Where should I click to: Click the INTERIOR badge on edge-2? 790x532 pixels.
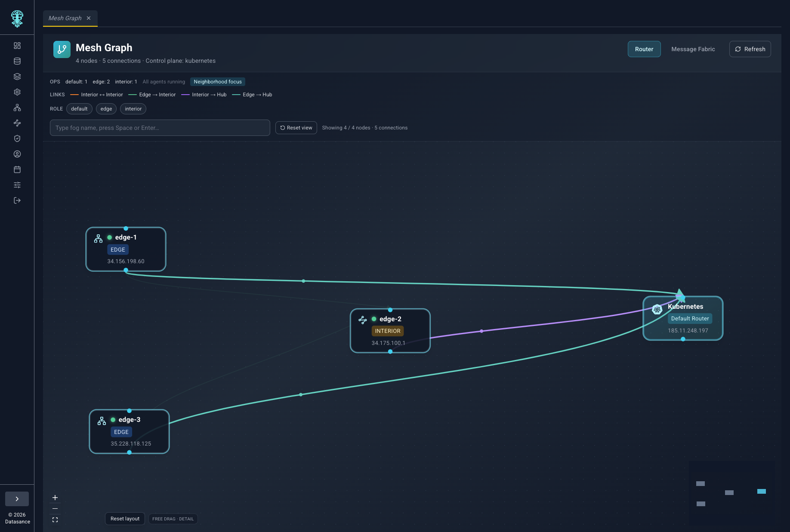click(x=388, y=331)
